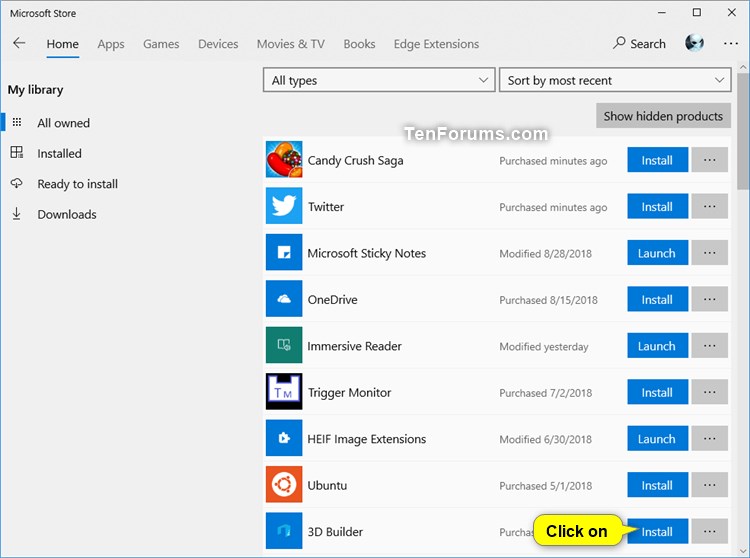
Task: Click the Ubuntu app icon
Action: [284, 484]
